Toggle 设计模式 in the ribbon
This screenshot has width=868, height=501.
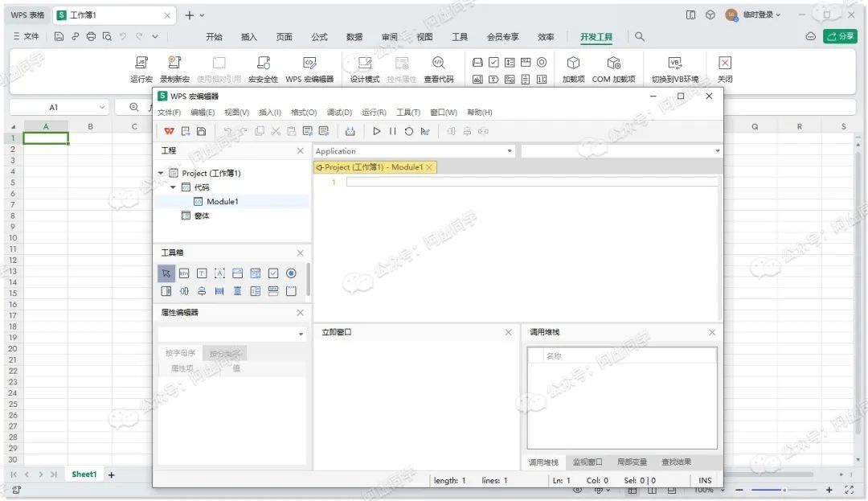click(364, 68)
